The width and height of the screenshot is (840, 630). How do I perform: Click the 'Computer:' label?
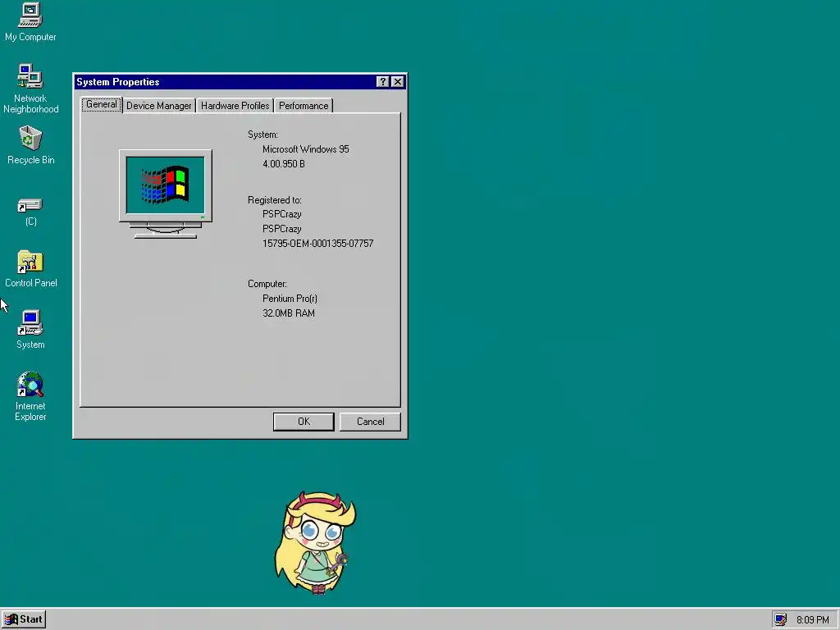coord(267,284)
